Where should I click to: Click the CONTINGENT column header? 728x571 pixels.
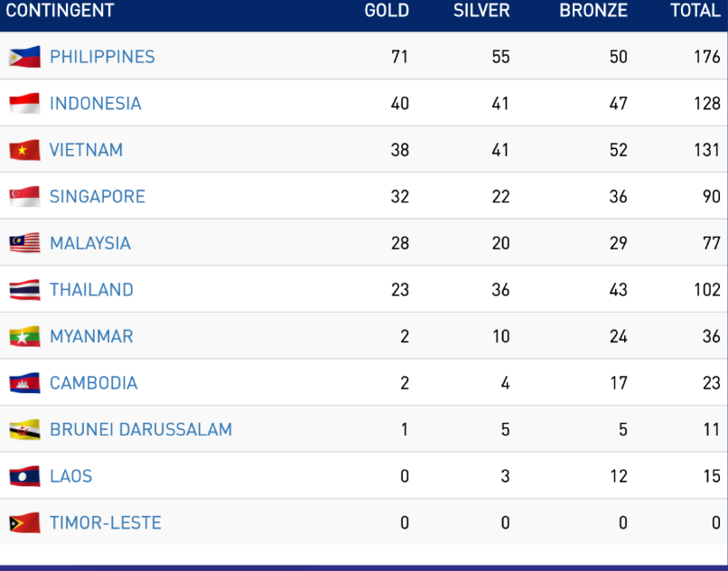[60, 11]
